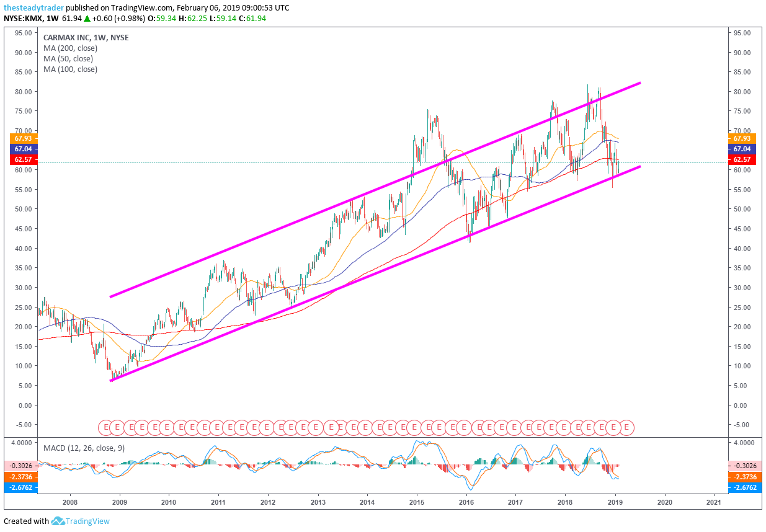The image size is (766, 532).
Task: Select the MA (50, close) indicator label
Action: pos(68,58)
